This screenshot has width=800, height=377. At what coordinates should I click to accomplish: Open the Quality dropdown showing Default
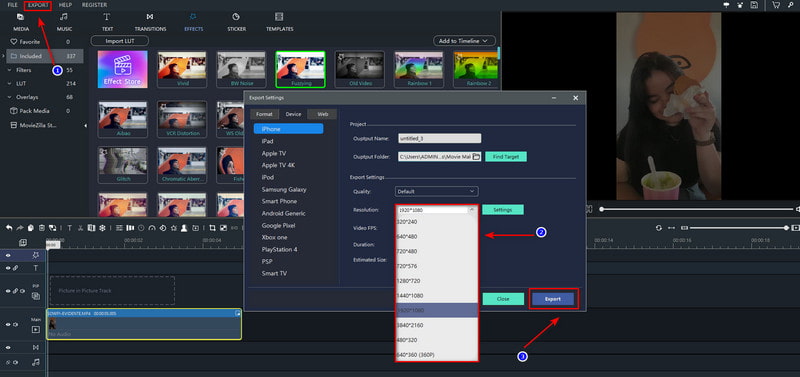(437, 191)
